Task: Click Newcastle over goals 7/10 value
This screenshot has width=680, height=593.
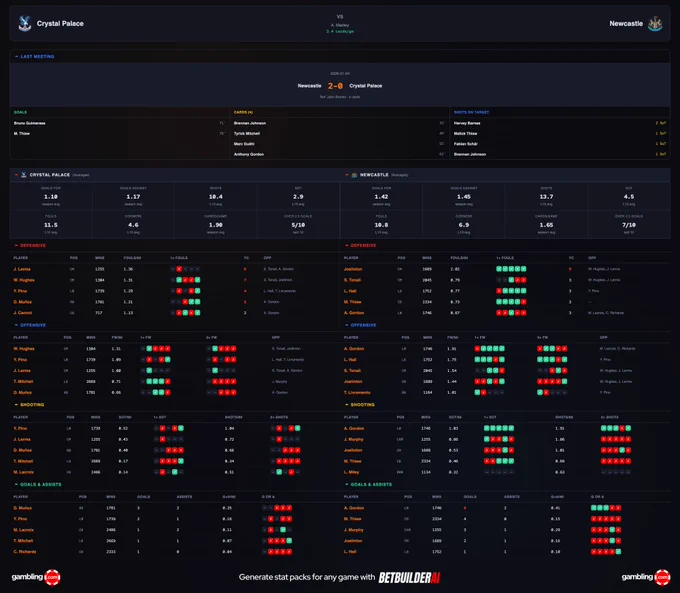Action: (629, 225)
